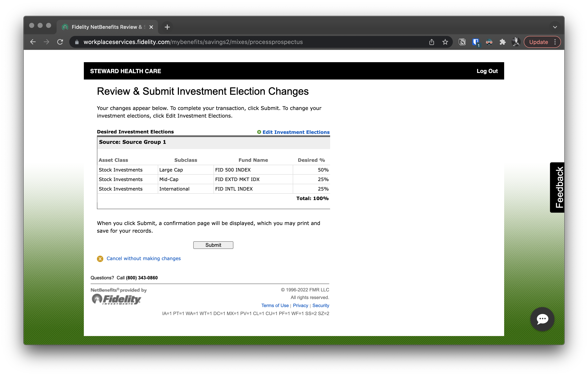Open Chrome three-dot menu
This screenshot has width=588, height=376.
(555, 42)
